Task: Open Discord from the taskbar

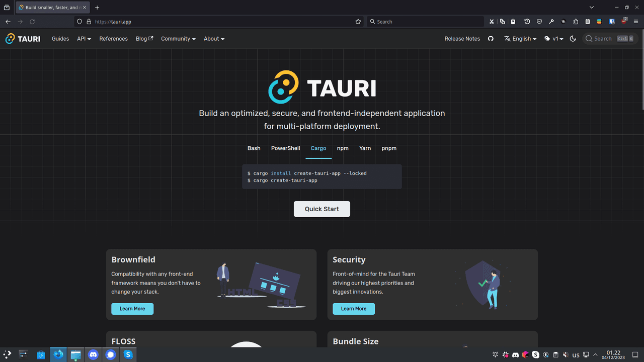Action: pos(93,354)
